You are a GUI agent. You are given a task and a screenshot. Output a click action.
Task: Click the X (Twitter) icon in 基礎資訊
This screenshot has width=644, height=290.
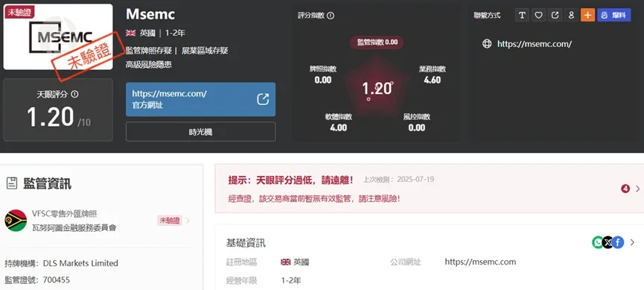608,242
